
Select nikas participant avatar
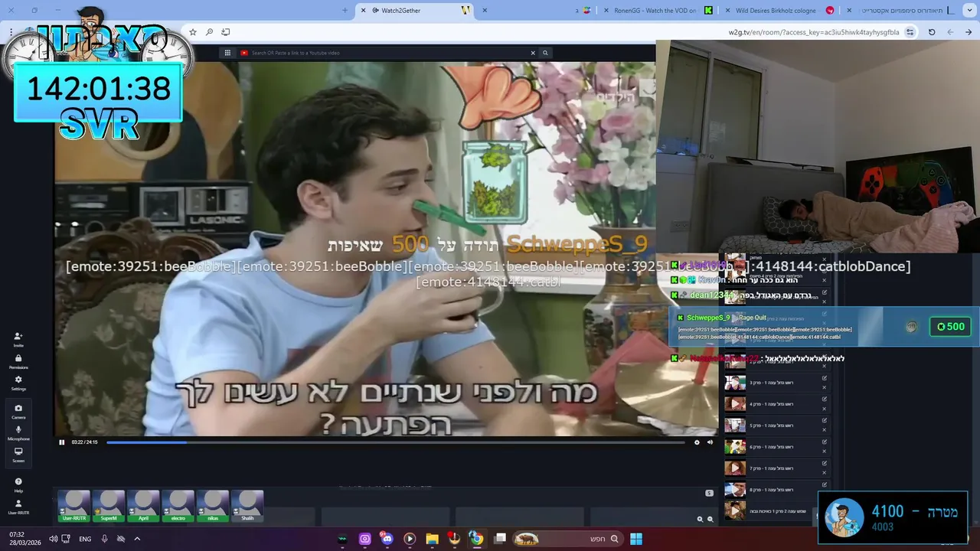click(x=213, y=507)
